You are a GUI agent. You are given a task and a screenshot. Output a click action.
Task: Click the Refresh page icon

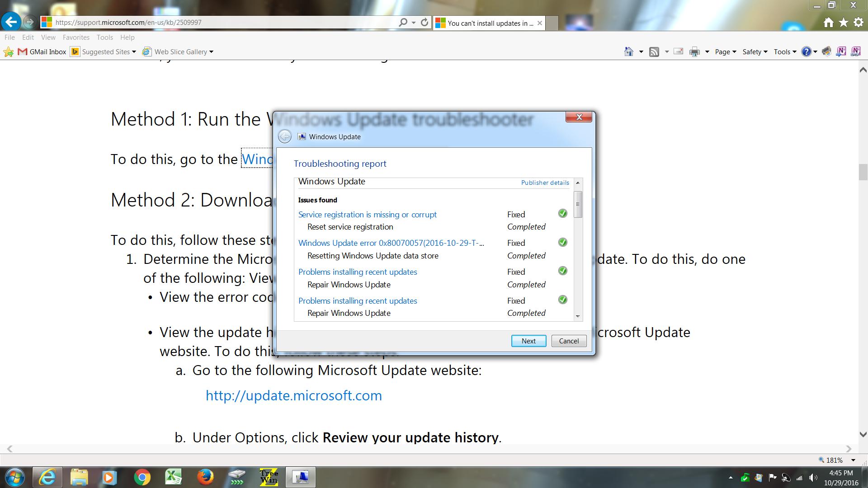point(424,22)
